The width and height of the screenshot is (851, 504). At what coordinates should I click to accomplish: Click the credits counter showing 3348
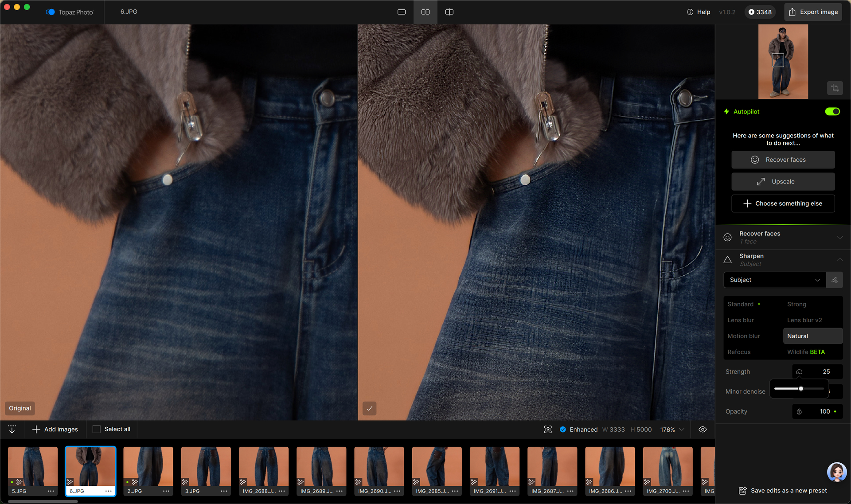point(760,12)
